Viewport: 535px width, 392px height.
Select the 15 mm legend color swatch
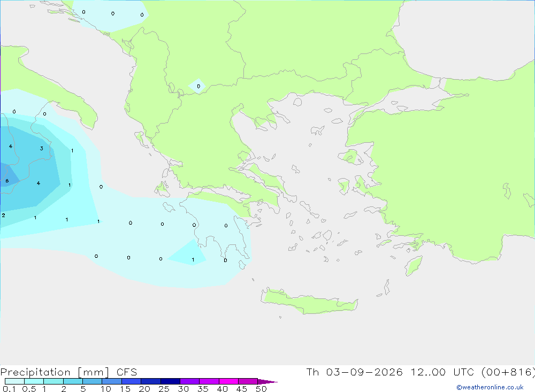coord(132,381)
